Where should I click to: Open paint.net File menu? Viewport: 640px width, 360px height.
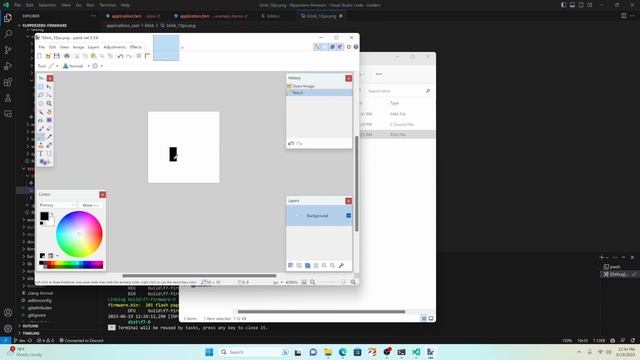[x=42, y=47]
